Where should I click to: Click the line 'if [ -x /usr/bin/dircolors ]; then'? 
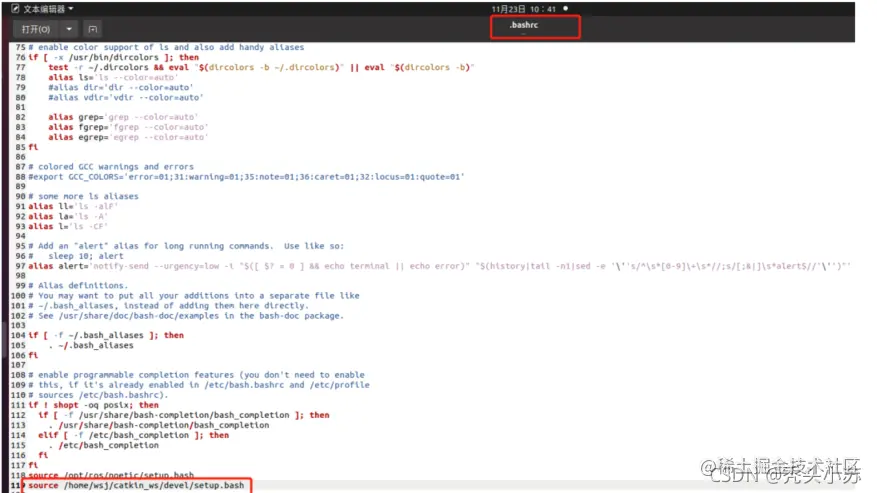(x=114, y=58)
